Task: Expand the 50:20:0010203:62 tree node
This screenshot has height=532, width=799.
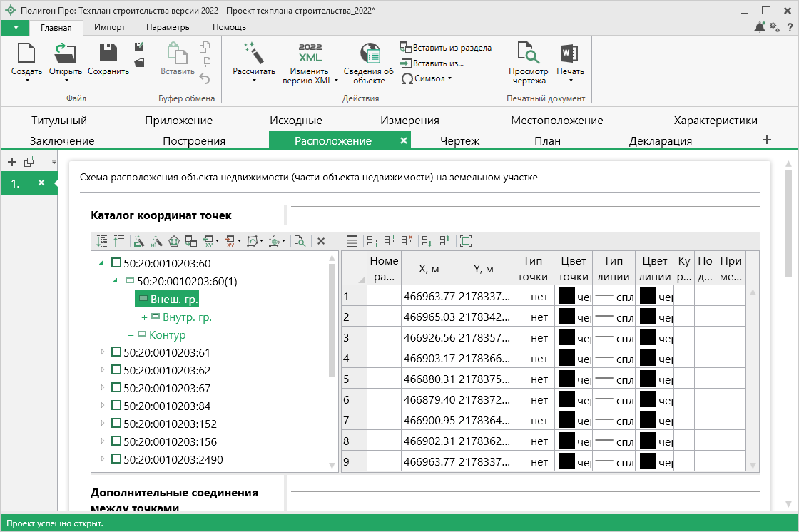Action: click(102, 370)
